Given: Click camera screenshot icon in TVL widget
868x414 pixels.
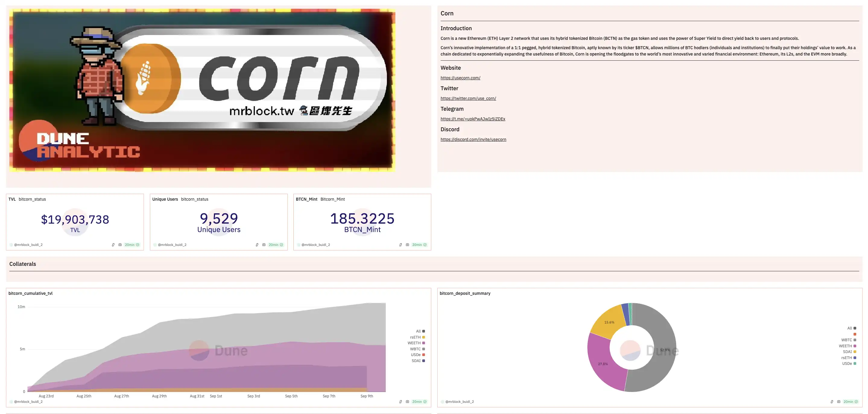Looking at the screenshot, I should tap(120, 245).
